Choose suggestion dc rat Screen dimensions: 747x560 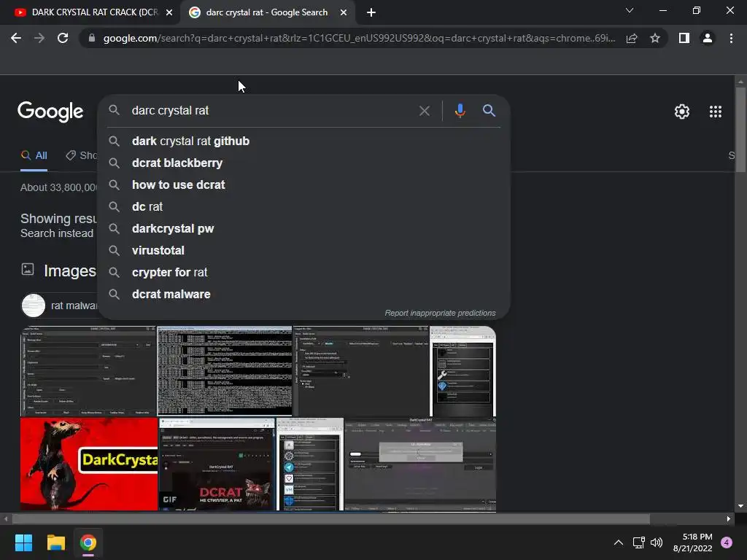pos(304,206)
